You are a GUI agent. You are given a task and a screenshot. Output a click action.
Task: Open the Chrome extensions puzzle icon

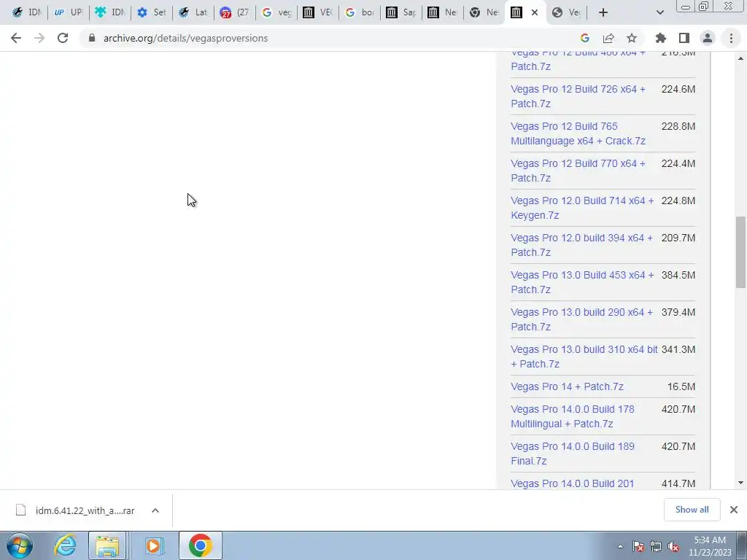coord(661,38)
